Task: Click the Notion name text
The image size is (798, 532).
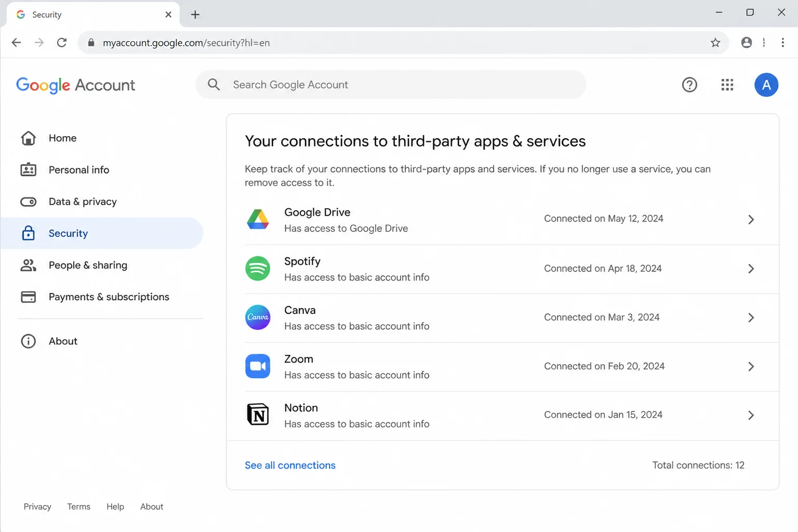Action: click(x=301, y=408)
